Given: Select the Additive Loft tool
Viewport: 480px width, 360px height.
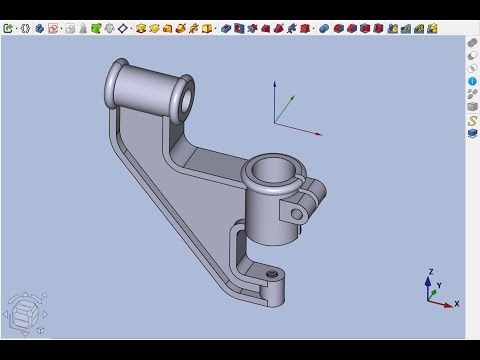Looking at the screenshot, I should click(168, 29).
